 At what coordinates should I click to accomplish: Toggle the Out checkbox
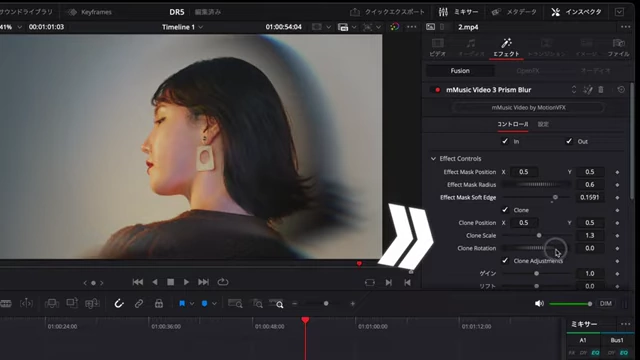click(569, 141)
